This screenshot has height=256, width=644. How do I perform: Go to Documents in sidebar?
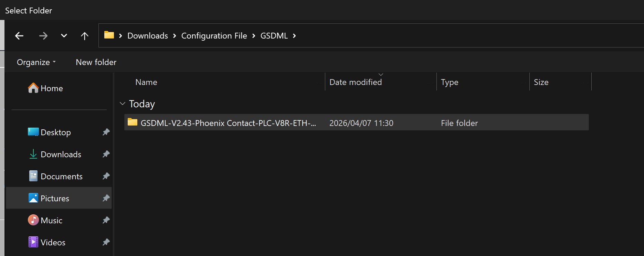click(x=61, y=177)
